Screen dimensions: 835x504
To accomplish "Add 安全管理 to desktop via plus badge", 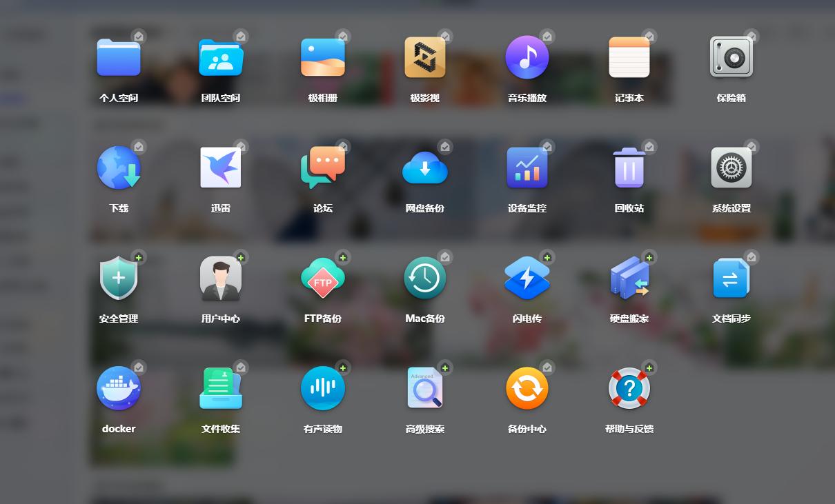I will coord(139,257).
